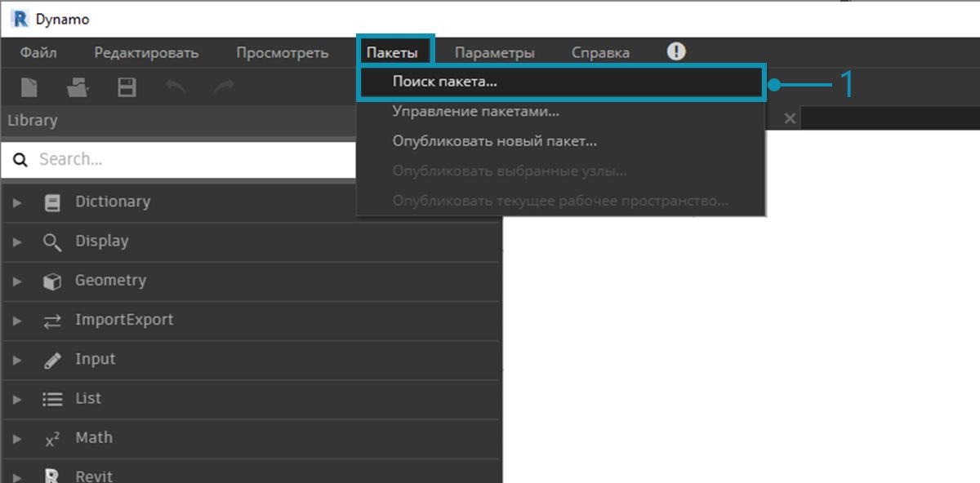Viewport: 980px width, 483px height.
Task: Open the Файл menu
Action: tap(38, 53)
